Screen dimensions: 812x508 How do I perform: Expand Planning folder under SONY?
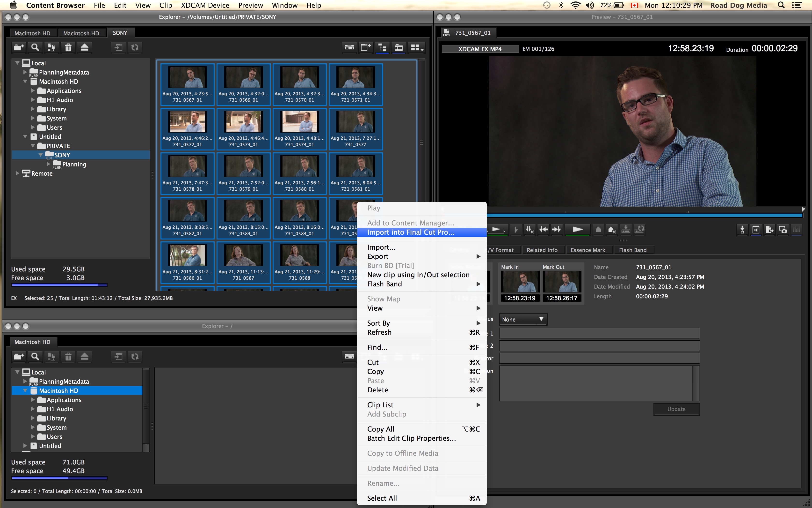[48, 164]
